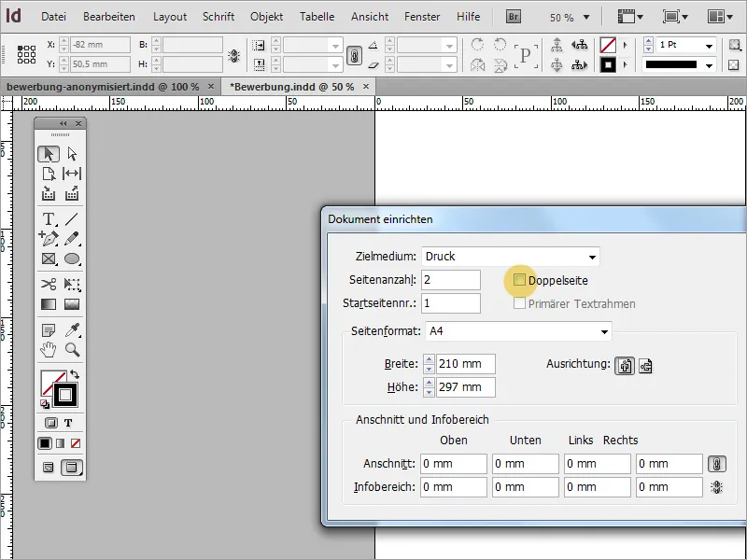Open the Seitenformat A4 dropdown
The width and height of the screenshot is (747, 560).
pos(518,331)
